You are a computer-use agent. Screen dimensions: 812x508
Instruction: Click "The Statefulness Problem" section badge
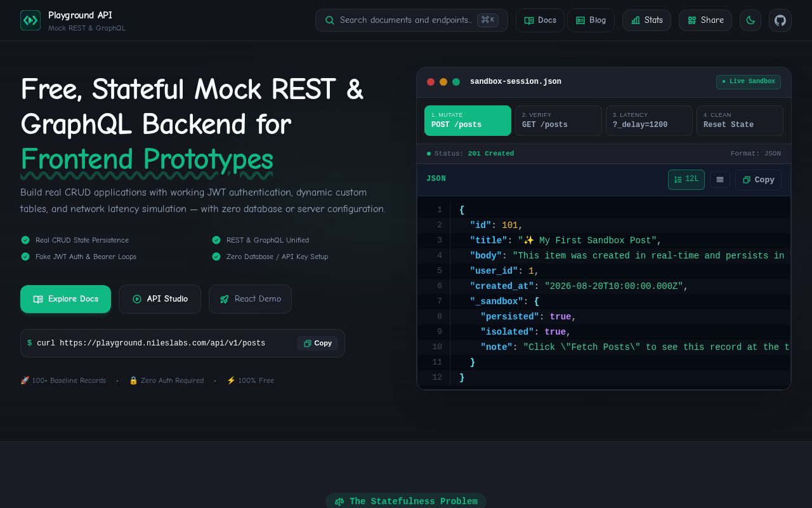pos(406,501)
